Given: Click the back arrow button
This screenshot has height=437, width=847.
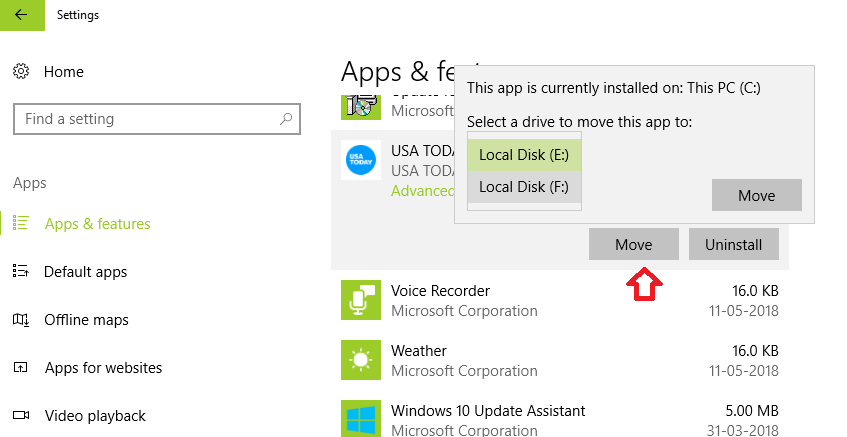Looking at the screenshot, I should (x=22, y=15).
